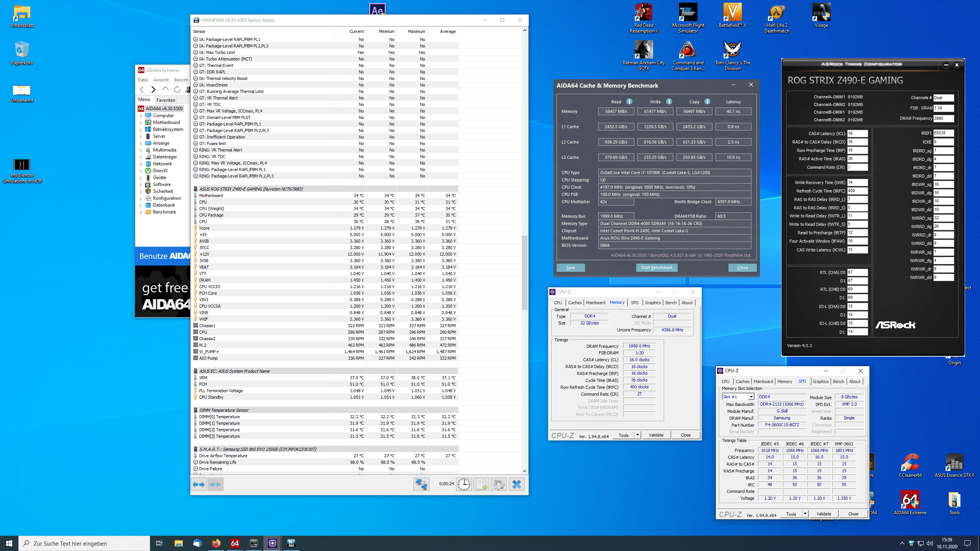Click Validate in CPU-Z SPD window

click(824, 514)
